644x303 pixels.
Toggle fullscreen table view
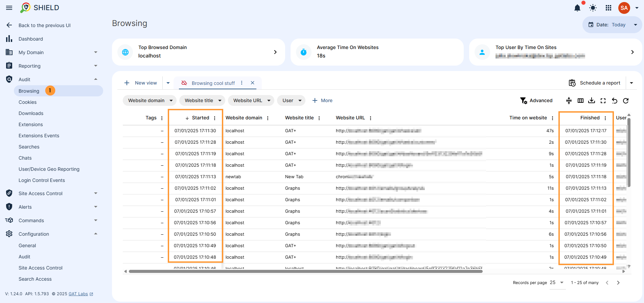[x=603, y=100]
